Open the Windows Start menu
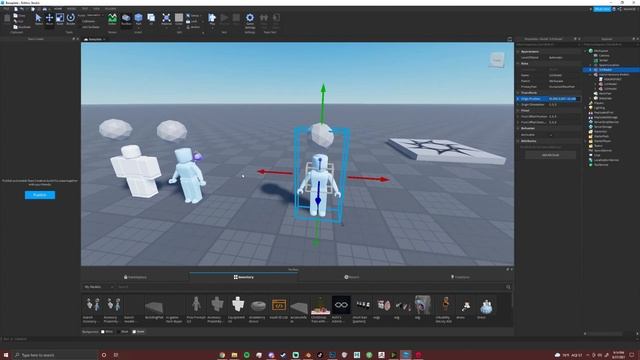 (x=6, y=355)
